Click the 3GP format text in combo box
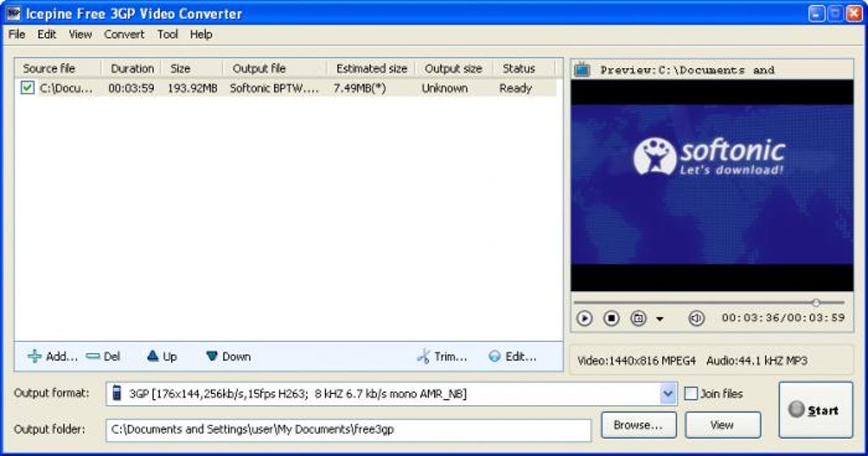The width and height of the screenshot is (868, 456). pyautogui.click(x=297, y=393)
